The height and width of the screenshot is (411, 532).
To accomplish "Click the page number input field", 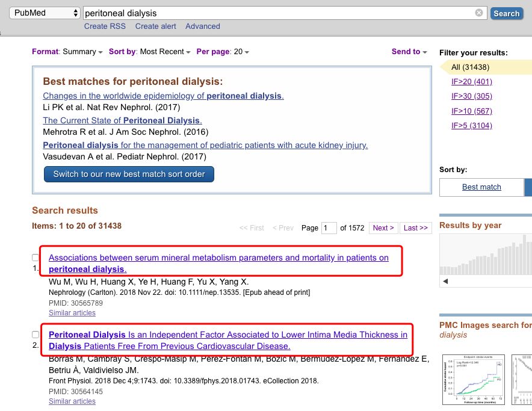I will click(329, 227).
